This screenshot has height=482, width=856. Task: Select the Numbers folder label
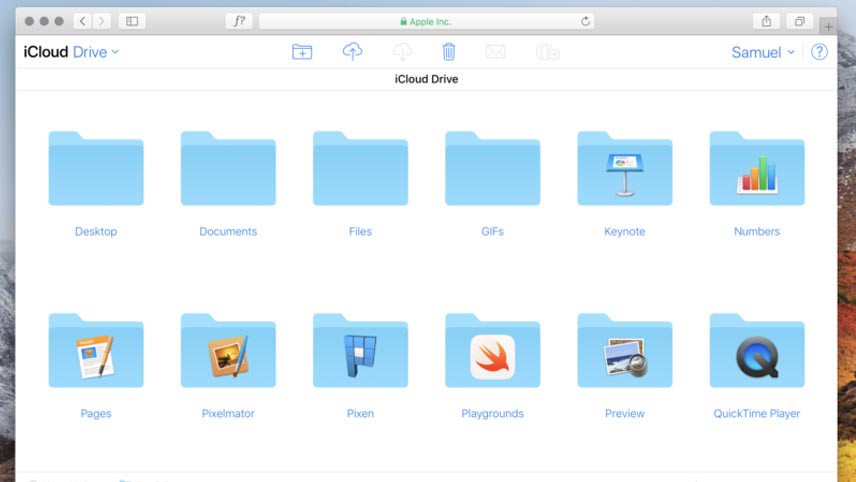pyautogui.click(x=757, y=231)
